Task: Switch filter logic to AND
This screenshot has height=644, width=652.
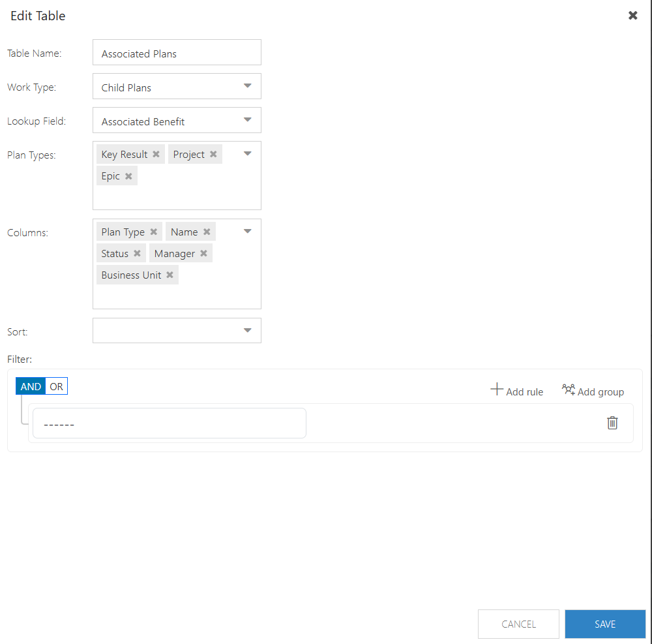Action: [31, 386]
